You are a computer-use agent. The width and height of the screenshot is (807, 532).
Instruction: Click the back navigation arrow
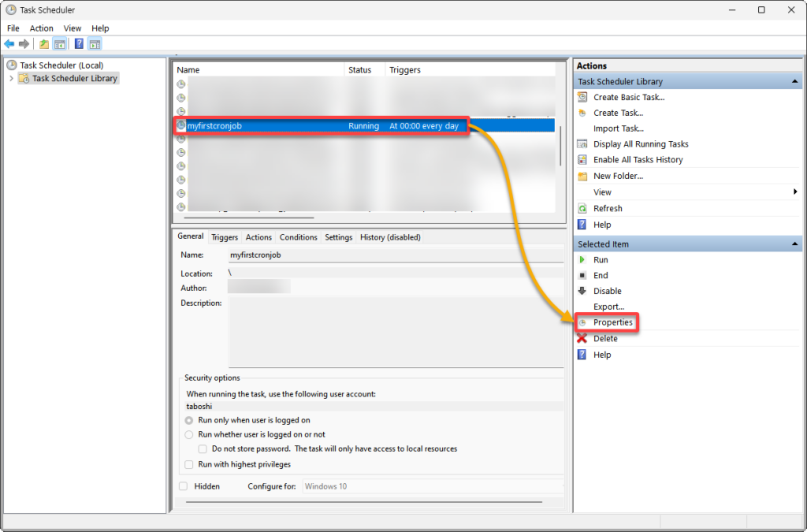(x=9, y=43)
